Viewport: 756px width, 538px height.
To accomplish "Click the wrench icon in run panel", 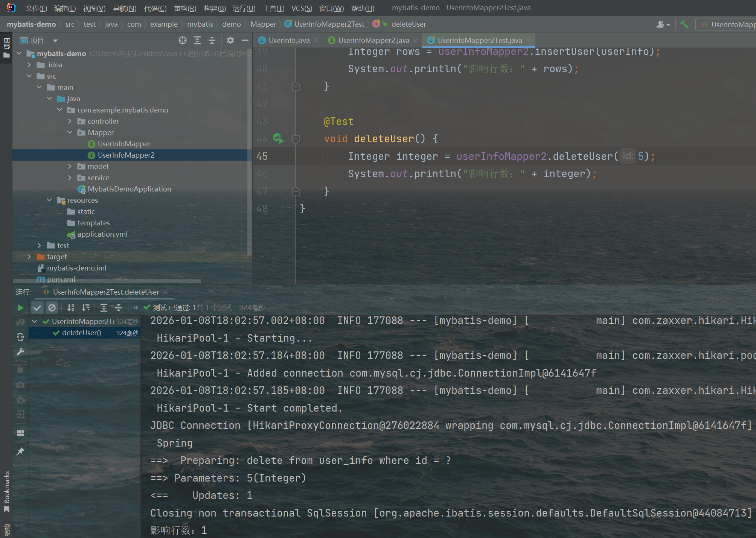I will (20, 352).
